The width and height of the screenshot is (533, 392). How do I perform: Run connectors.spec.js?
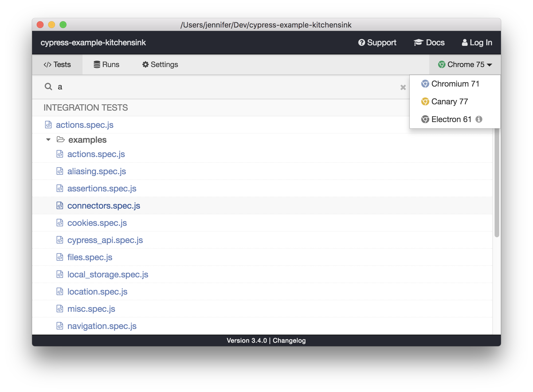point(104,206)
